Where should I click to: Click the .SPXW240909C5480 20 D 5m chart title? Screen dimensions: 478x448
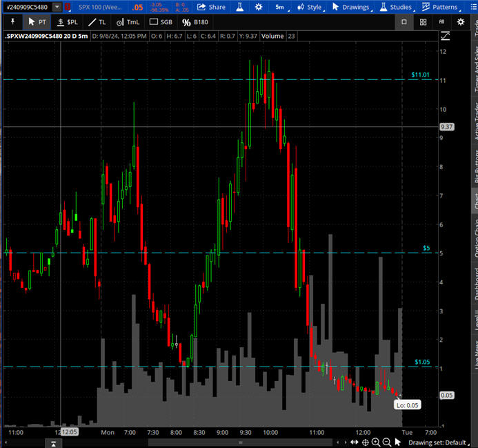[47, 36]
